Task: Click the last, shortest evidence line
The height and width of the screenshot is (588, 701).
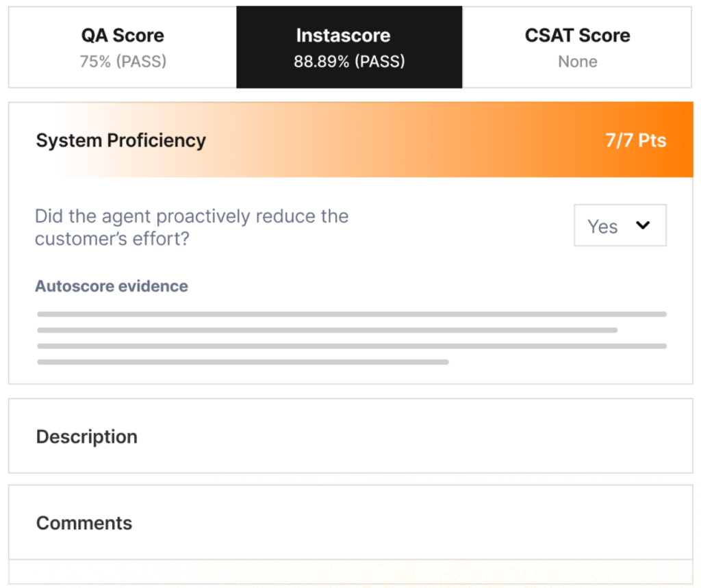Action: click(x=243, y=361)
